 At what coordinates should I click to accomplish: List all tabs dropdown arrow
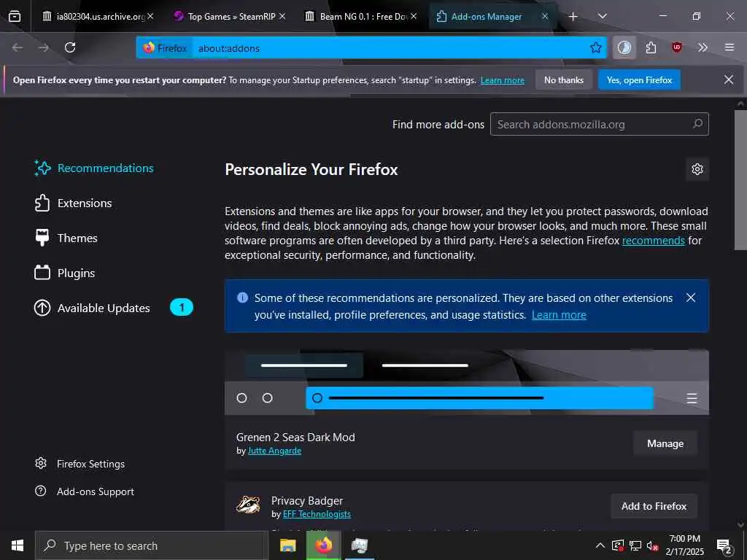[602, 17]
